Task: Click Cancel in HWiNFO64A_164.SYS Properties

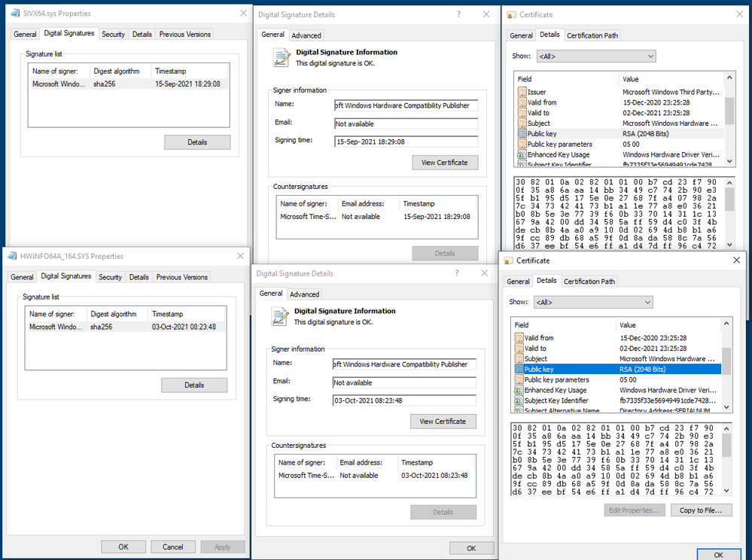Action: tap(172, 547)
